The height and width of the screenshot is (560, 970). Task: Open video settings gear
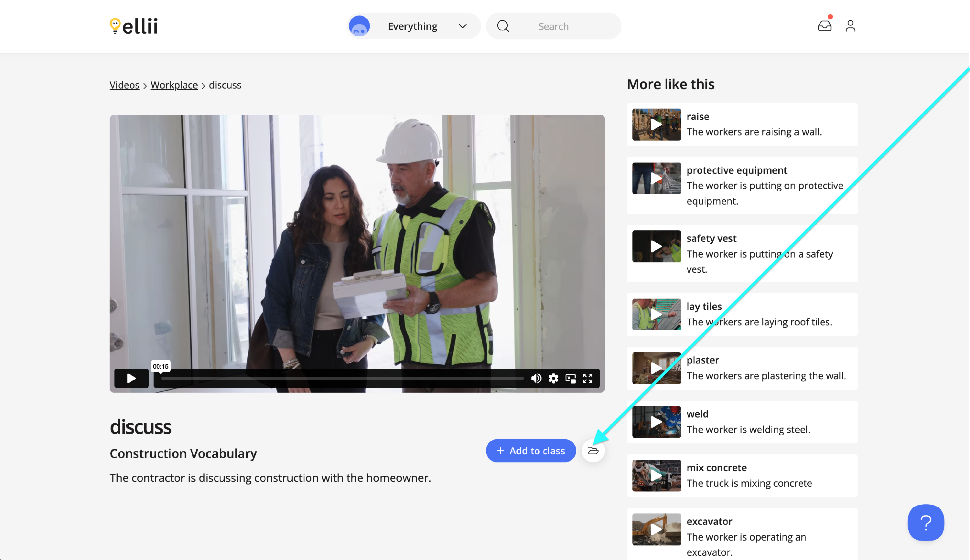coord(553,378)
